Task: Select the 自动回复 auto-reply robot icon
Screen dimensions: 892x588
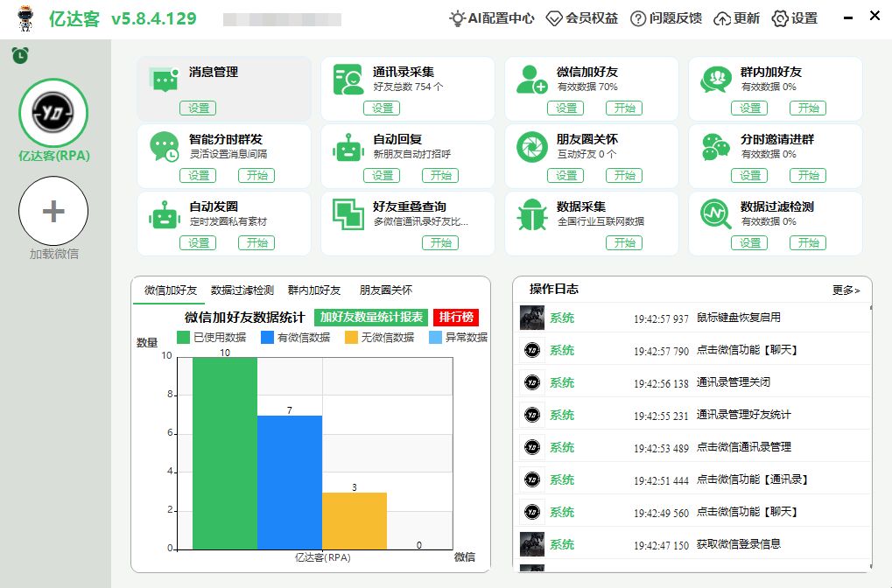Action: coord(348,147)
